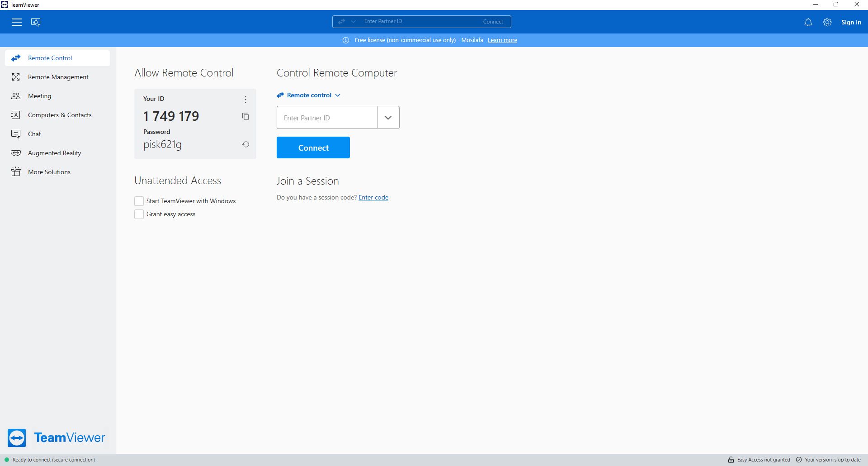Click the Computers & Contacts icon
This screenshot has width=868, height=466.
coord(16,115)
